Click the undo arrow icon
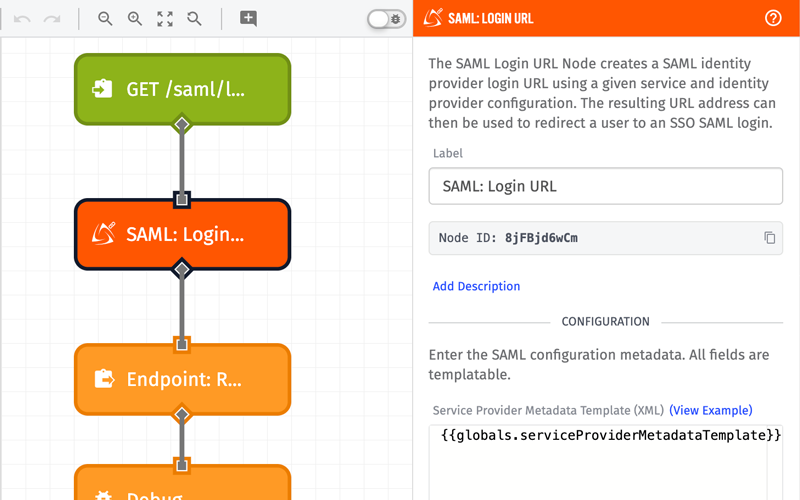The height and width of the screenshot is (500, 800). (x=22, y=19)
